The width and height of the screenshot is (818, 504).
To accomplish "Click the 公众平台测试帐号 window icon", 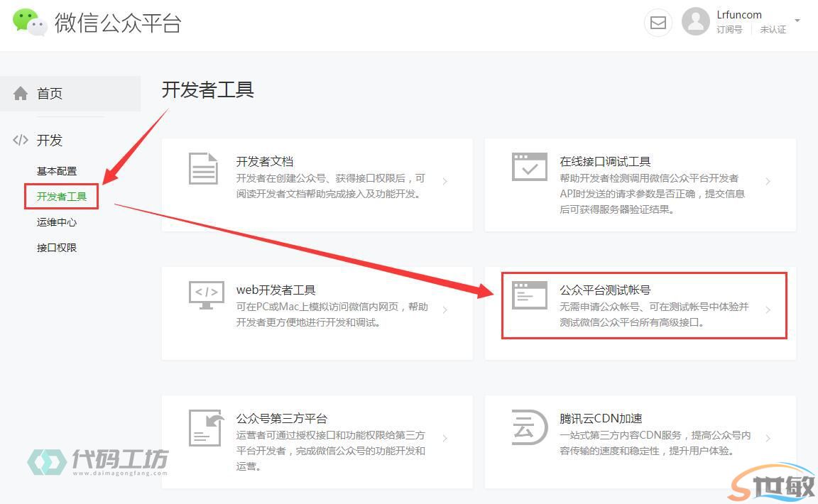I will coord(530,295).
